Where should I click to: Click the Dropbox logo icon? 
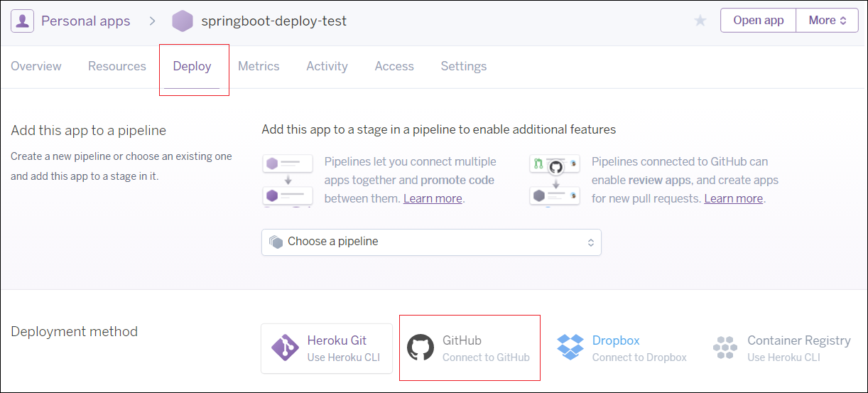570,348
